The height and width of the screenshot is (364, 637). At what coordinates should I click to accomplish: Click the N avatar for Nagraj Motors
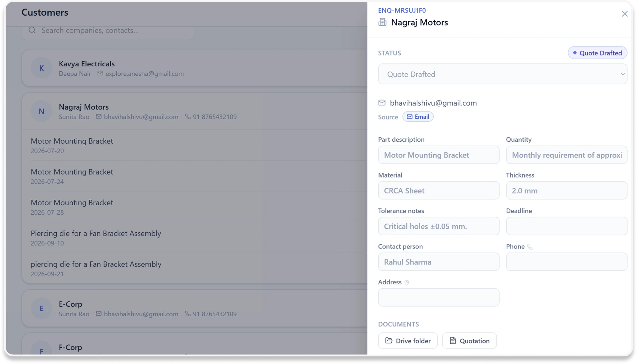(41, 111)
